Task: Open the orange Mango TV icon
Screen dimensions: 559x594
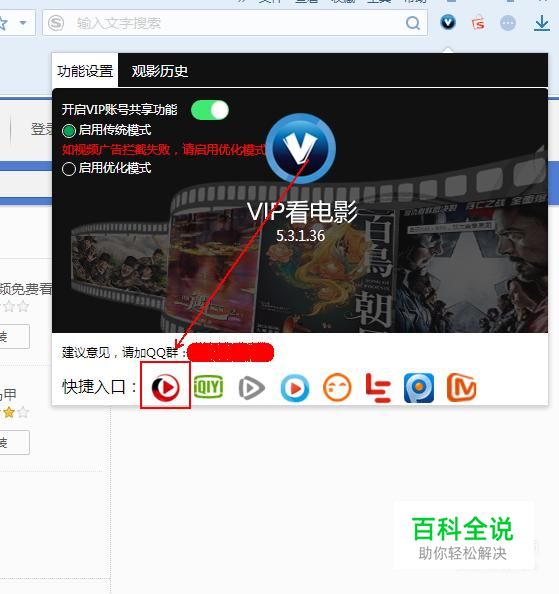Action: coord(461,388)
